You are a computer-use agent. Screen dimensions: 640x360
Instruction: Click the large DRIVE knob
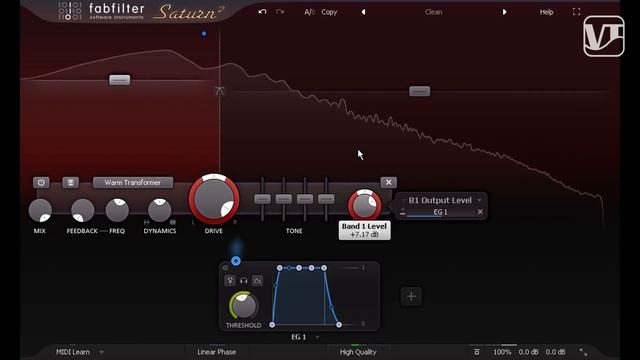(x=214, y=200)
